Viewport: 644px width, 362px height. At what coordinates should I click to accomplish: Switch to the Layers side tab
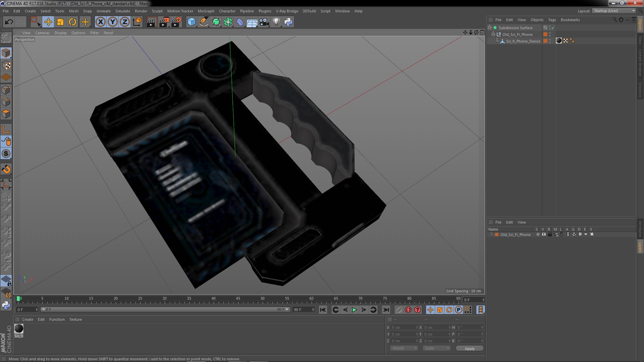640,247
